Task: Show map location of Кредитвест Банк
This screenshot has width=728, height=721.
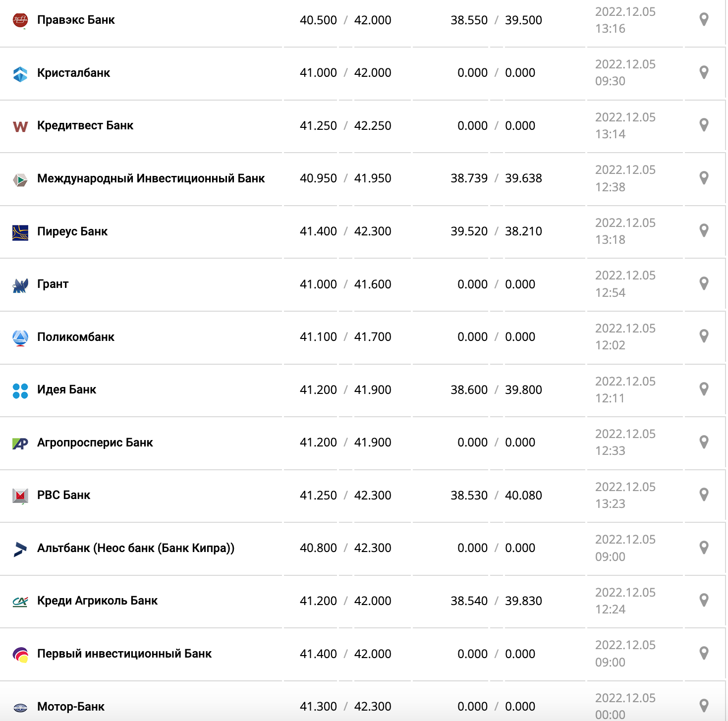Action: tap(704, 125)
